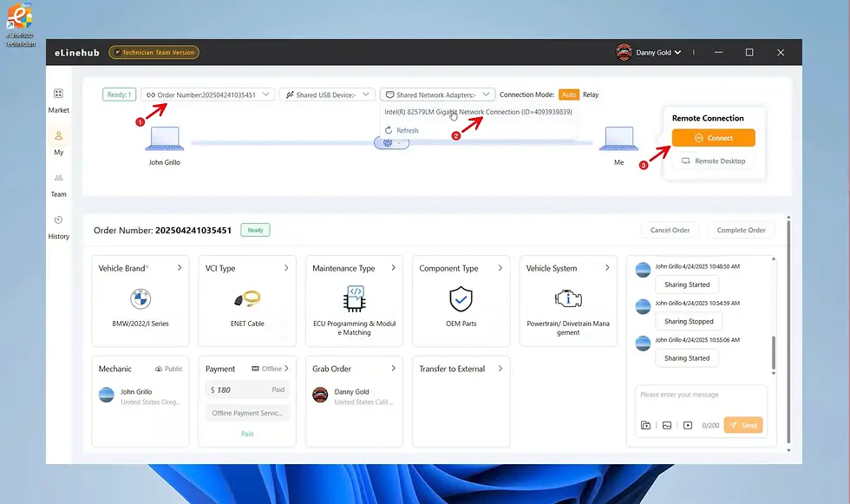The height and width of the screenshot is (504, 850).
Task: Click avatar beside 10:48:50 AM message
Action: tap(643, 269)
